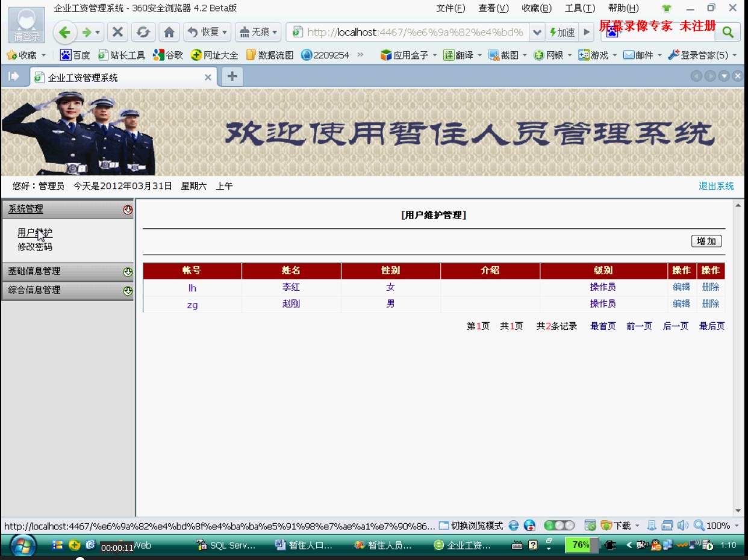The height and width of the screenshot is (560, 748).
Task: Show more bookmarks with the chevron
Action: click(x=361, y=55)
